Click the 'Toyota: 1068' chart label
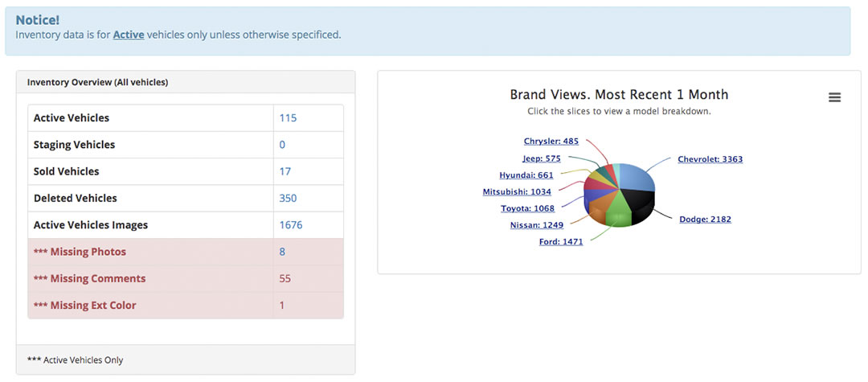The width and height of the screenshot is (868, 382). pyautogui.click(x=527, y=208)
